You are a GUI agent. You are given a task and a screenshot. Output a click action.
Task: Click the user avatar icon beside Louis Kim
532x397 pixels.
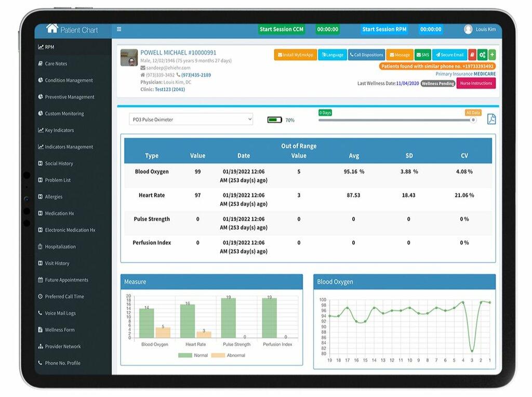coord(468,30)
